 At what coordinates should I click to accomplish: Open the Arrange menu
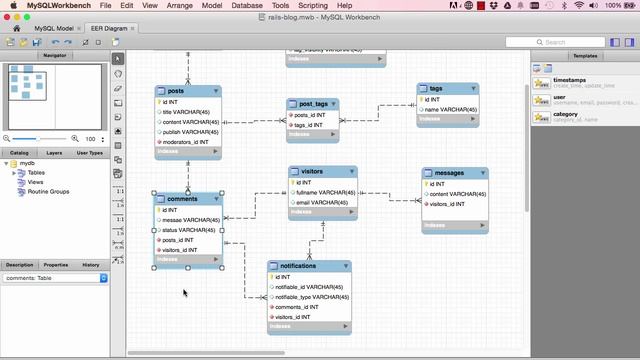point(180,6)
